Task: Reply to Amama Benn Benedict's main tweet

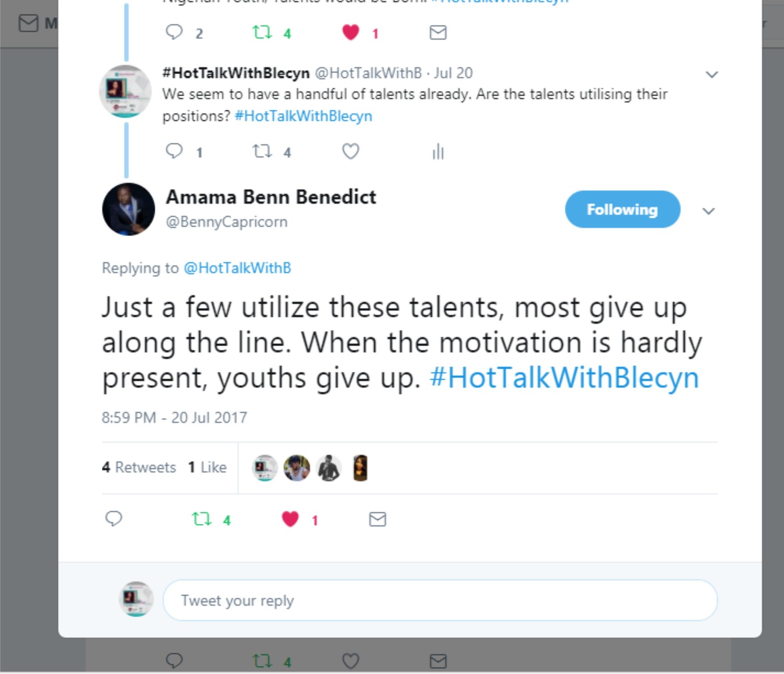Action: (x=113, y=519)
